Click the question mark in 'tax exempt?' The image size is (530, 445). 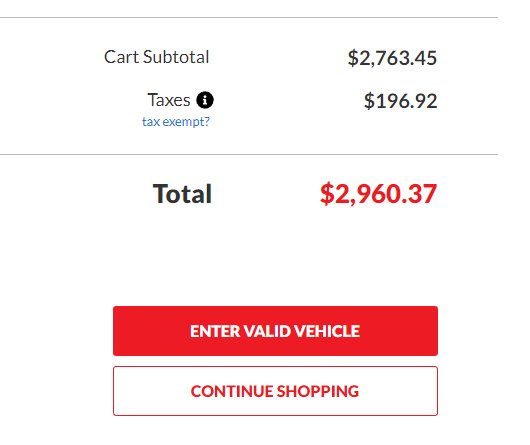coord(207,121)
